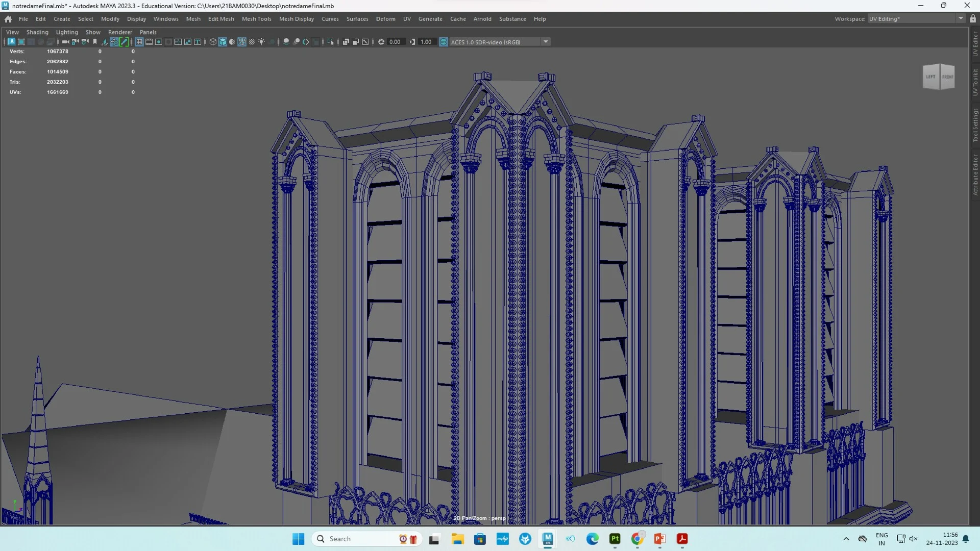Open the ACES 1.0 SDR-video view transform dropdown
980x551 pixels.
click(546, 42)
